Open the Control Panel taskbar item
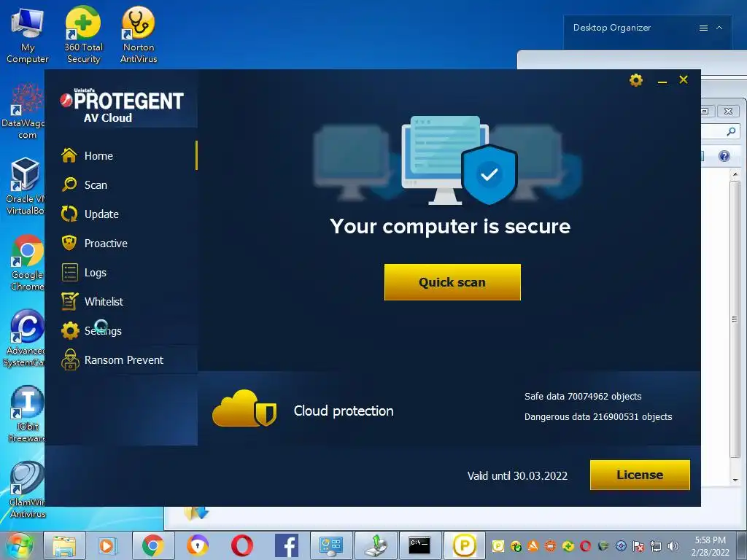 [330, 545]
